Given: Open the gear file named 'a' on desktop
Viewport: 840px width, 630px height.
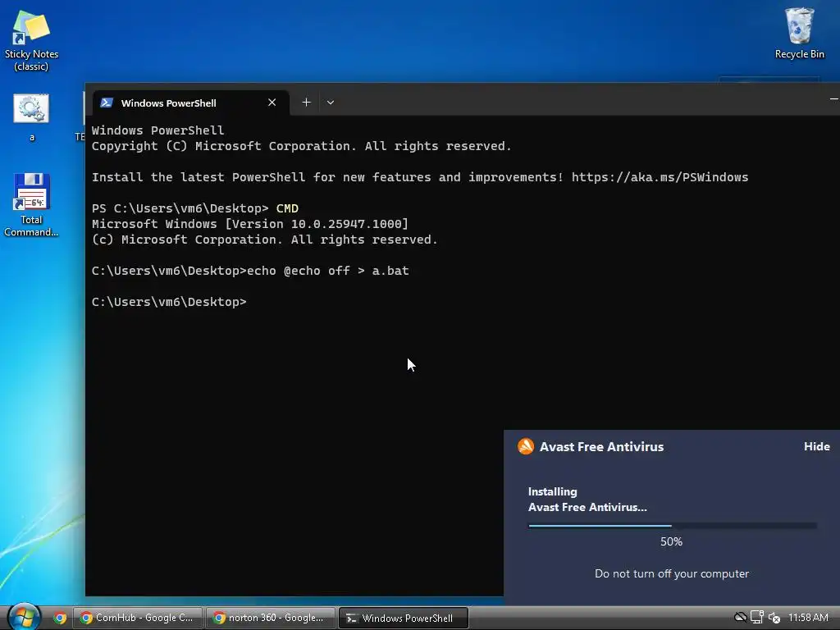Looking at the screenshot, I should click(x=32, y=116).
